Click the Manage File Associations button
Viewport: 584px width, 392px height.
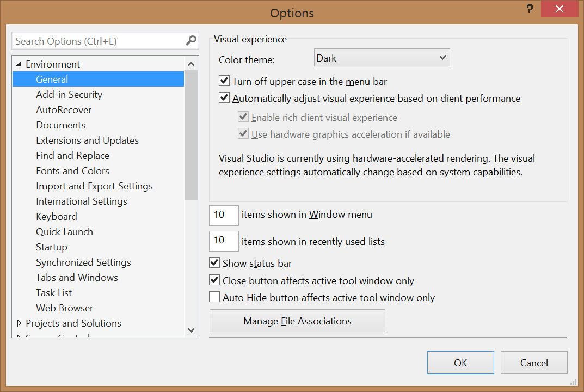[297, 321]
